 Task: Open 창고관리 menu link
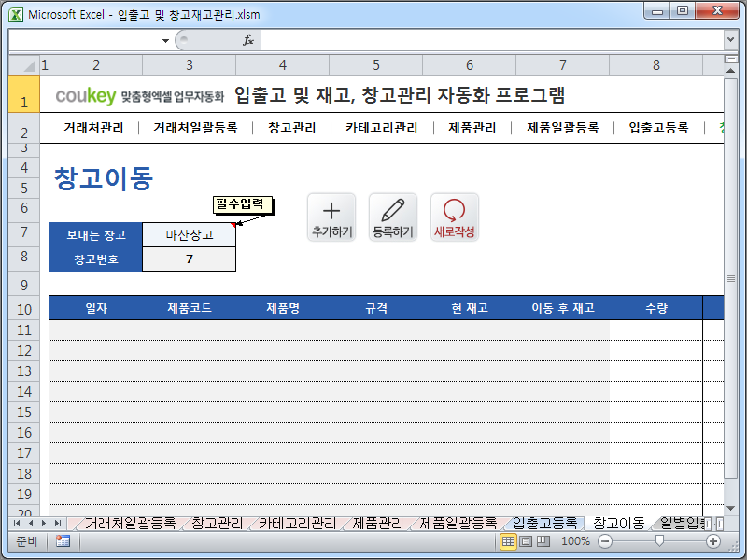coord(292,128)
